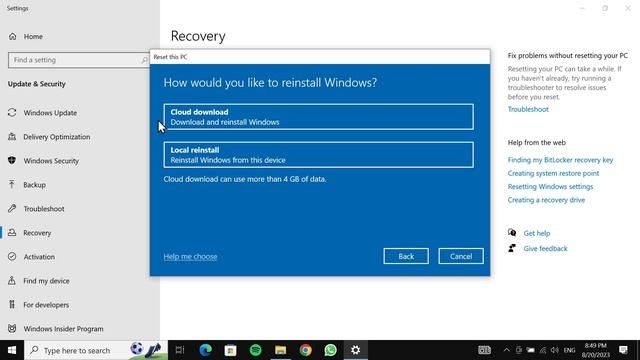This screenshot has width=640, height=360.
Task: Click the Give feedback link
Action: (545, 249)
